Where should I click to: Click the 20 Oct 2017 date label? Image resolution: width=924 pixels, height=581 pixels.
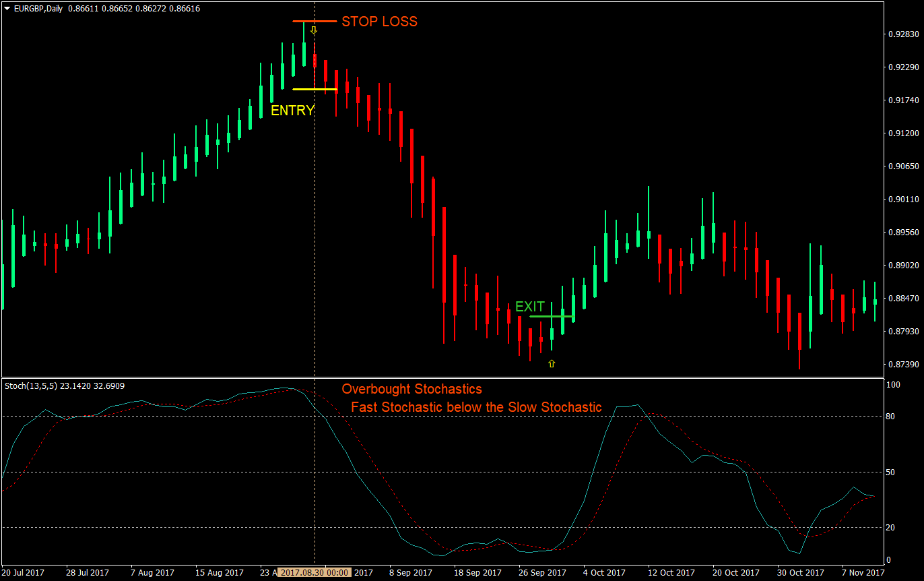click(736, 572)
